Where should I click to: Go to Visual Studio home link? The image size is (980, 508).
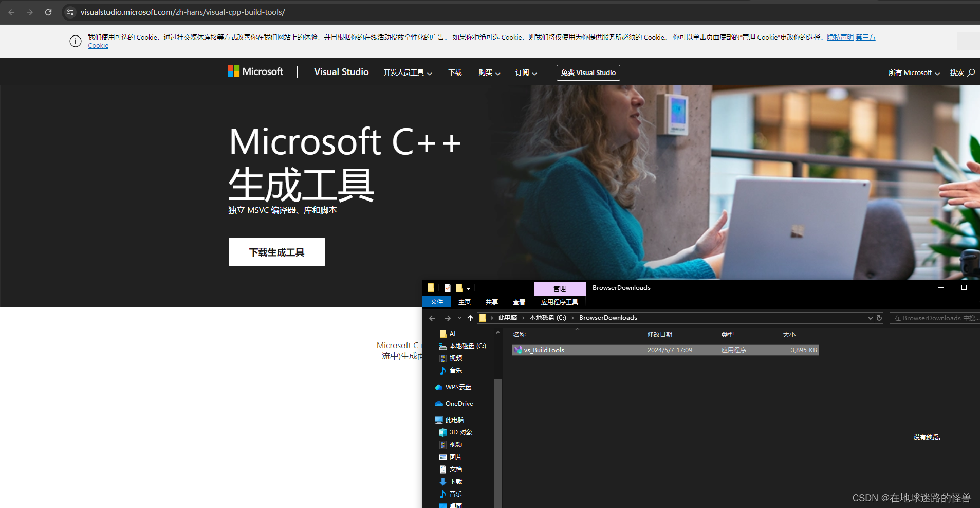(x=341, y=72)
